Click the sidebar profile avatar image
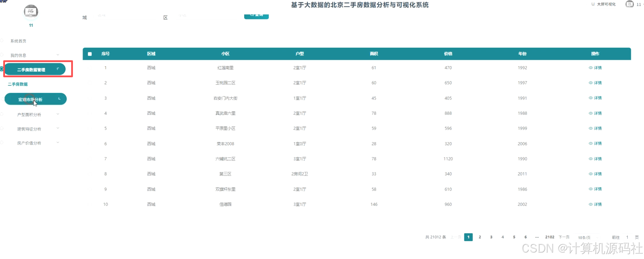The image size is (644, 259). [31, 11]
